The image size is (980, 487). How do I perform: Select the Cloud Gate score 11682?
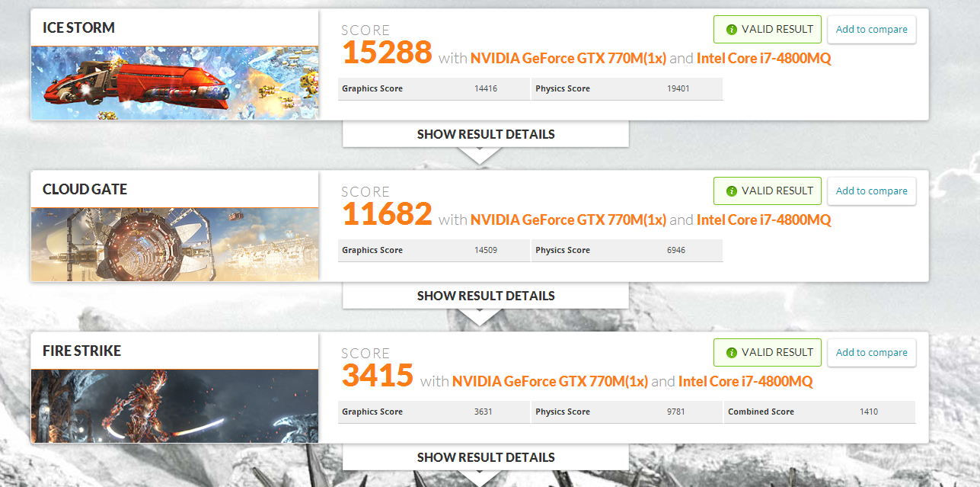coord(387,214)
